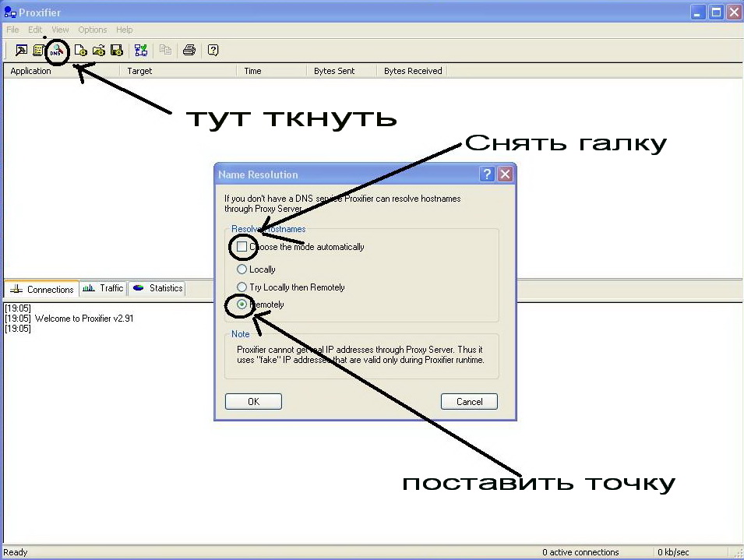Click 'Ready' status bar text
The height and width of the screenshot is (560, 744).
(15, 552)
